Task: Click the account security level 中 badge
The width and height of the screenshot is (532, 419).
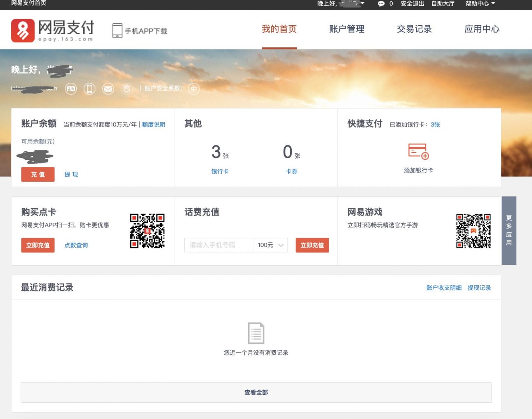Action: (x=194, y=89)
